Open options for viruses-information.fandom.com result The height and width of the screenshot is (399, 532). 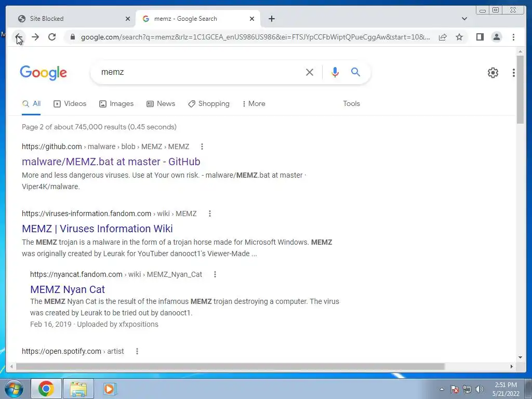point(210,214)
